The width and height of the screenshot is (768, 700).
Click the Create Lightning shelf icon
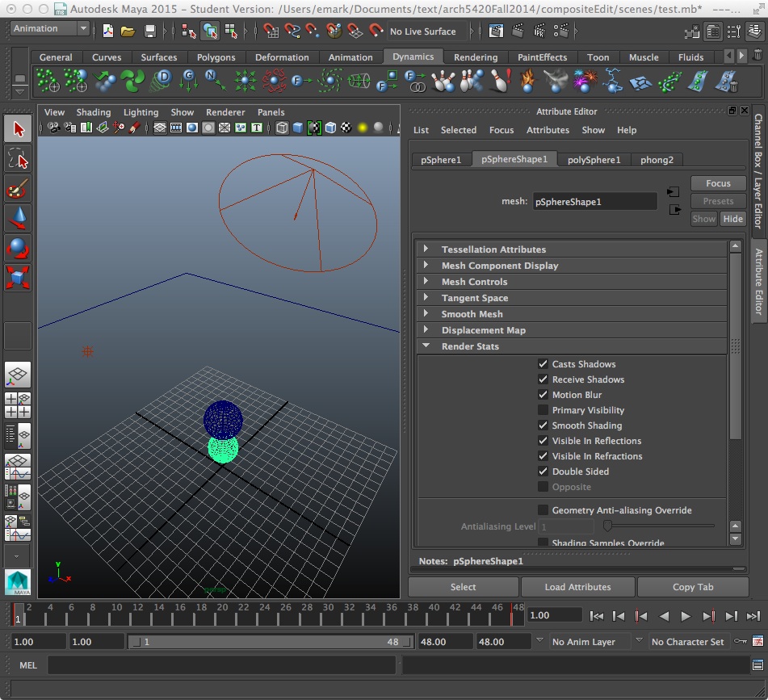click(x=612, y=81)
